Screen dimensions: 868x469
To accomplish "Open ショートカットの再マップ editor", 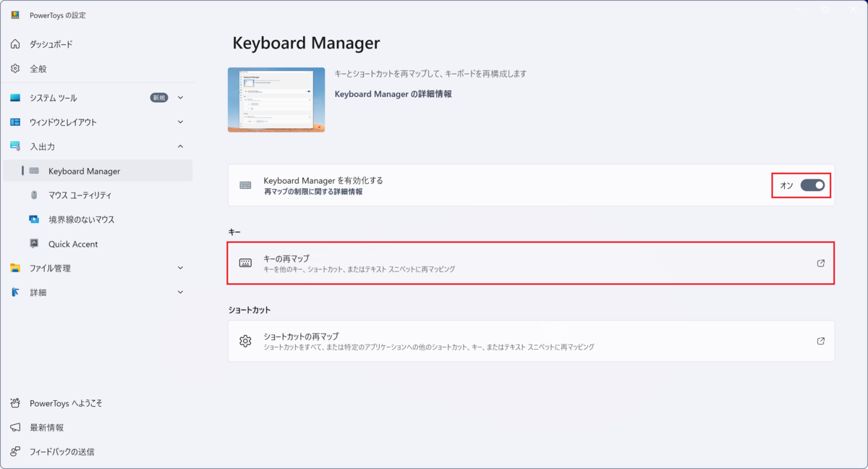I will 531,341.
